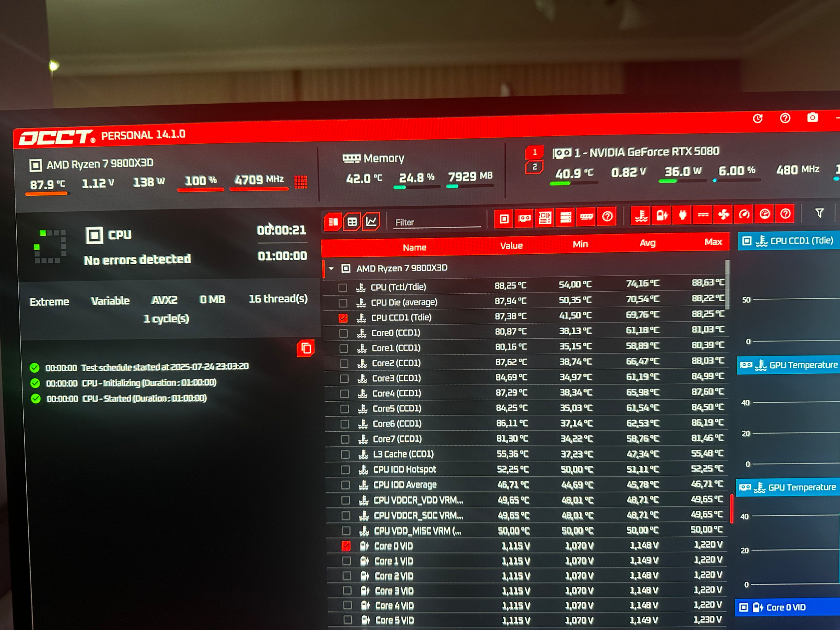This screenshot has height=630, width=840.
Task: Check the Core 3 VID checkbox
Action: tap(347, 591)
